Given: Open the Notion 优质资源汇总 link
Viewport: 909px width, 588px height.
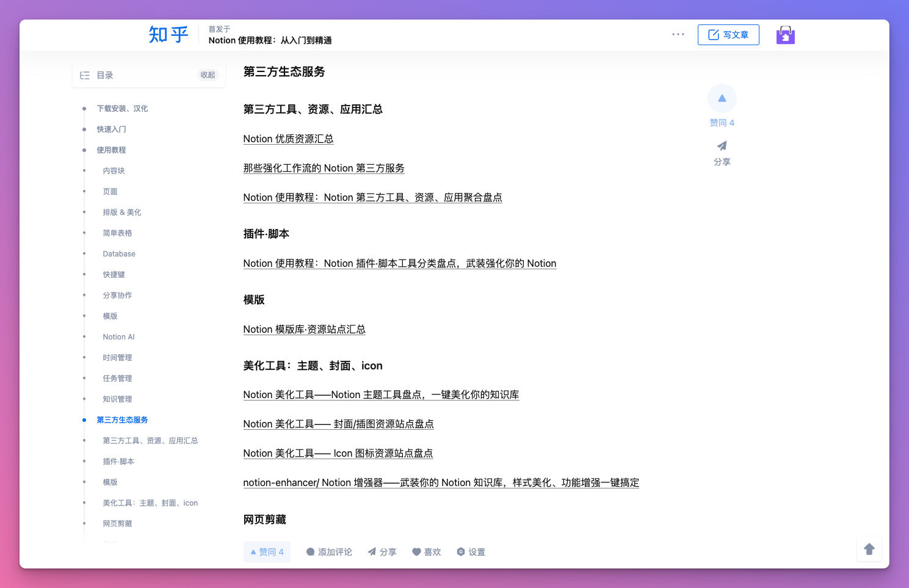Looking at the screenshot, I should [x=288, y=139].
